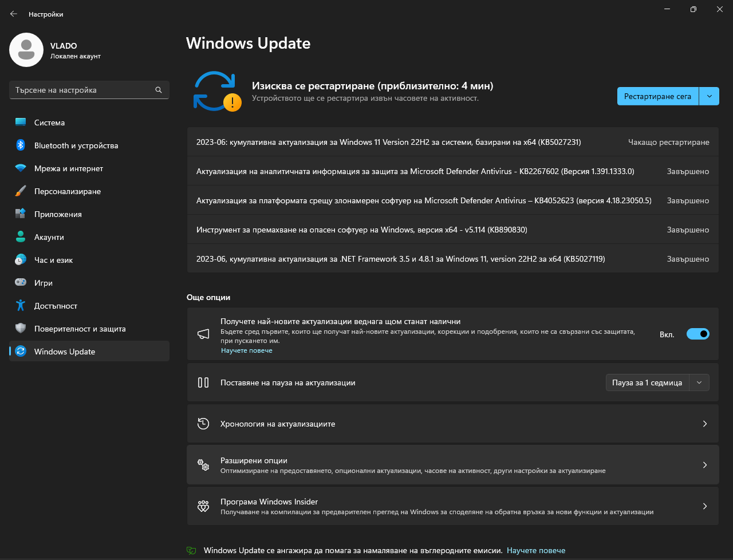
Task: Click the history clock icon for Хронология
Action: point(203,424)
